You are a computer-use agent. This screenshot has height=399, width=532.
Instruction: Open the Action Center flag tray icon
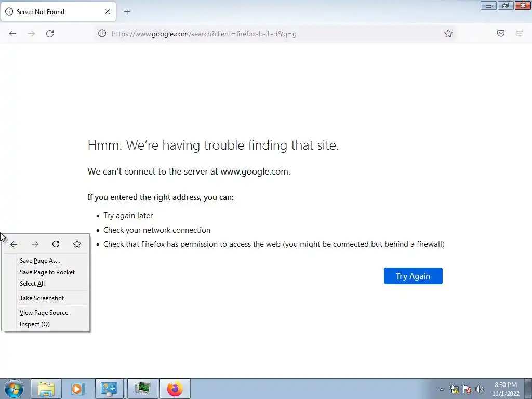[467, 389]
